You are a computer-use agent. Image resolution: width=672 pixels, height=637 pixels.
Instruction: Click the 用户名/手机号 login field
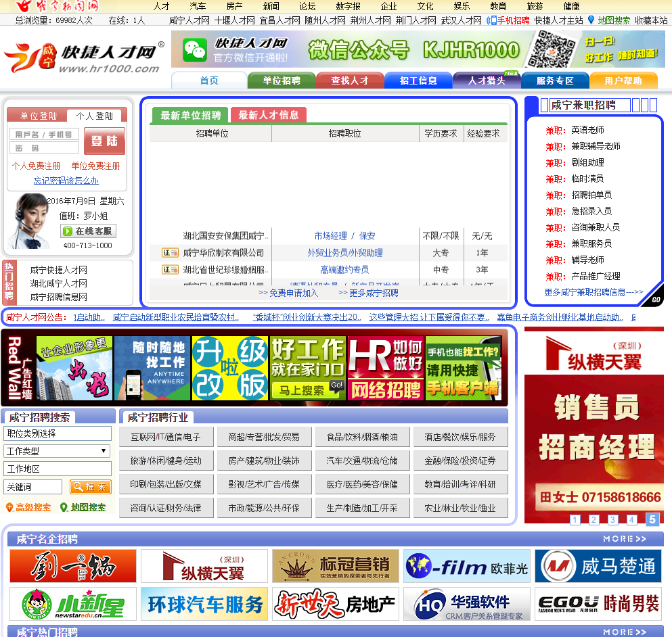tap(44, 134)
